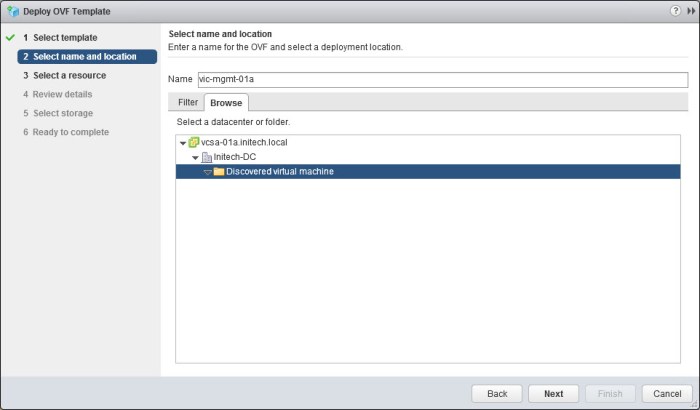
Task: Toggle the Discovered virtual machine expander arrow
Action: [207, 172]
